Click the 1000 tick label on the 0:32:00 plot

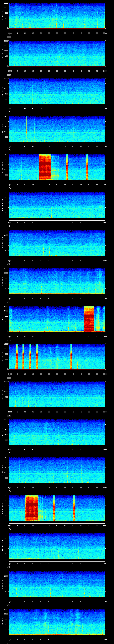tap(6, 397)
